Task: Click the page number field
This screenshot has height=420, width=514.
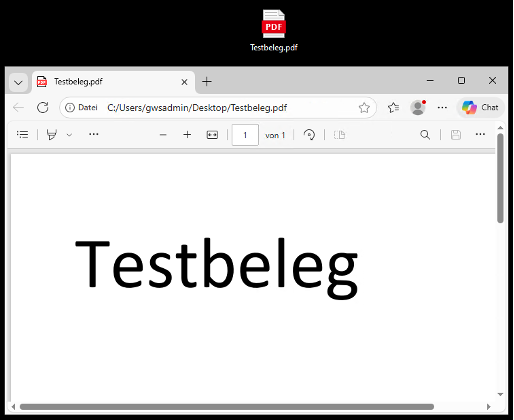Action: click(245, 135)
